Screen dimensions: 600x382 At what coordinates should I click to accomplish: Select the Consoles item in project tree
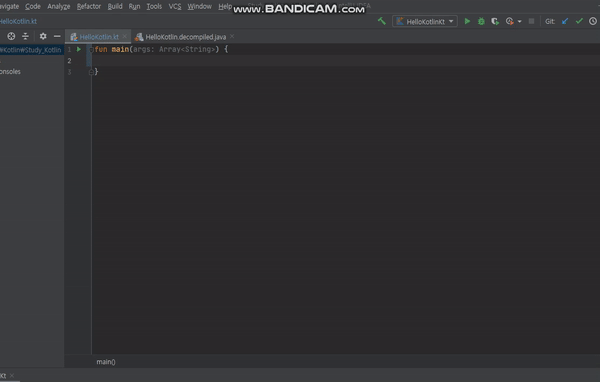(x=10, y=72)
